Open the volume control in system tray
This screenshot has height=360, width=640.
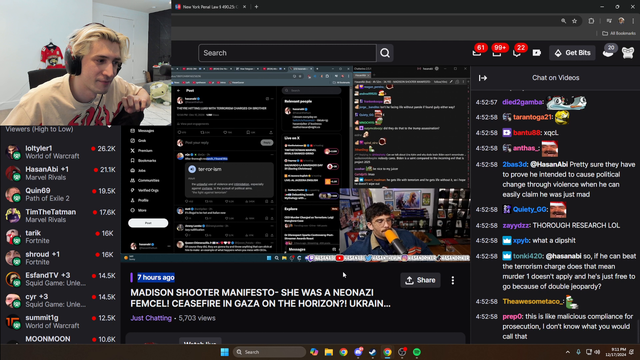pos(597,352)
